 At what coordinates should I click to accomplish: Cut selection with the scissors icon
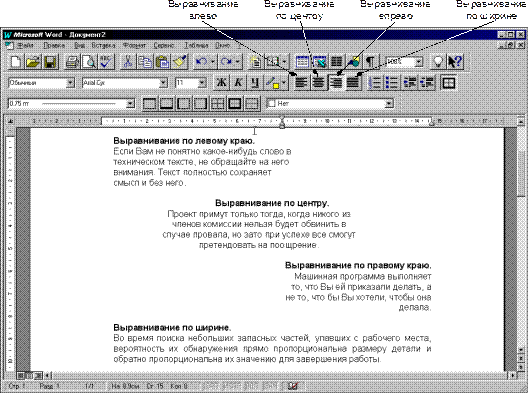pyautogui.click(x=128, y=62)
